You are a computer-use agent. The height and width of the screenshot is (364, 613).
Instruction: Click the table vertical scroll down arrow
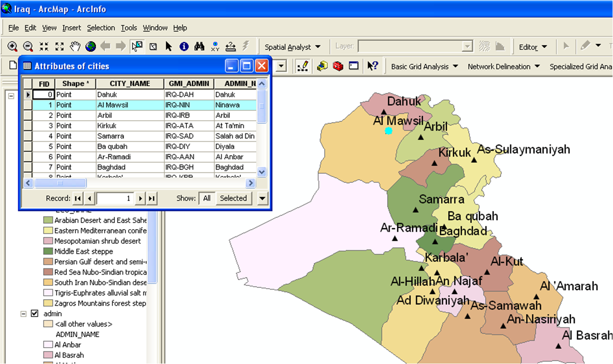coord(262,172)
